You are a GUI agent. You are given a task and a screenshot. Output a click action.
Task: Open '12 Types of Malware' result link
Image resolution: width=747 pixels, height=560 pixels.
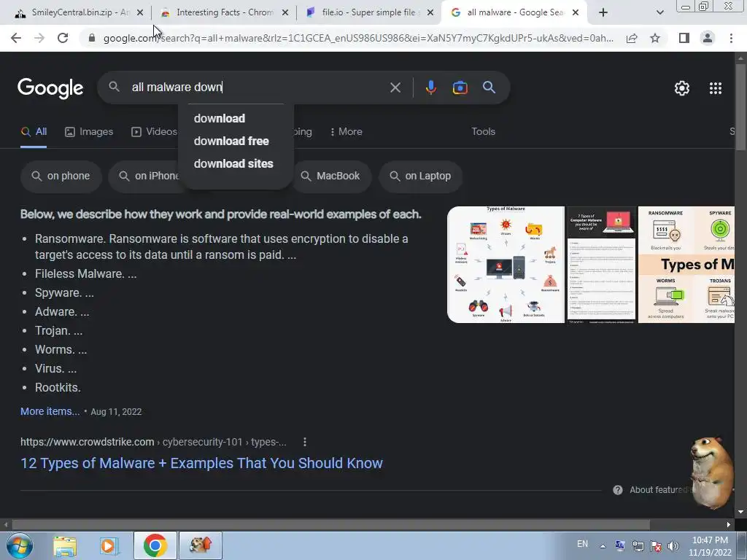tap(201, 463)
